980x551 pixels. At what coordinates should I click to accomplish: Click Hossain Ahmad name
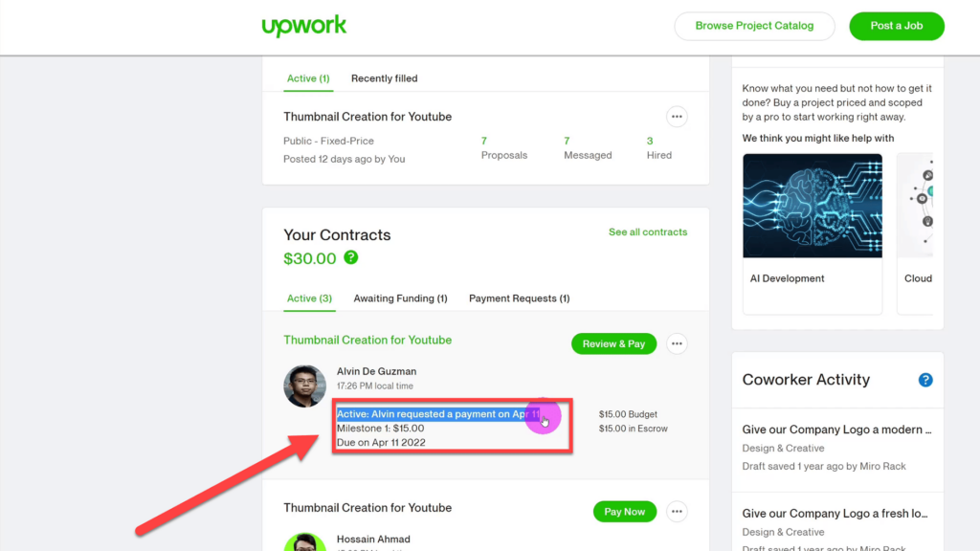click(373, 540)
